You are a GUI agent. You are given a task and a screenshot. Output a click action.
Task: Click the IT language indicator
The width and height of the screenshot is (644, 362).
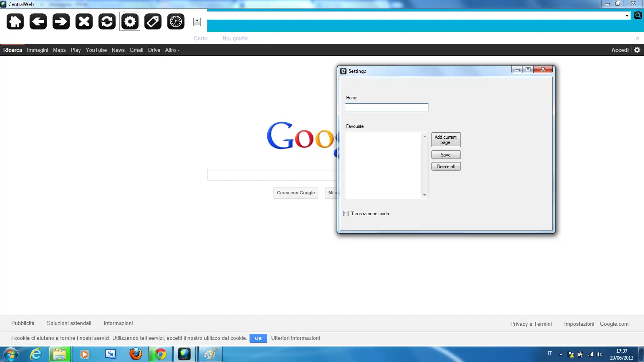point(550,353)
